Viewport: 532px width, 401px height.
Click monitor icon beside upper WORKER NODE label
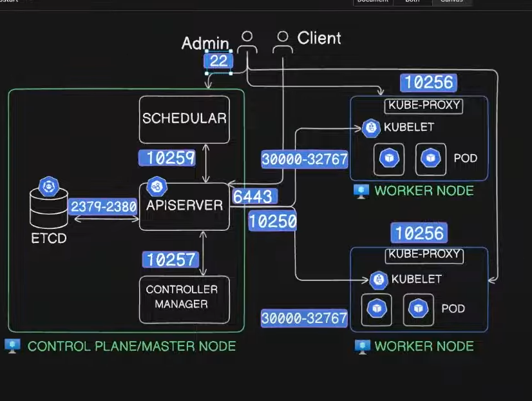click(361, 191)
